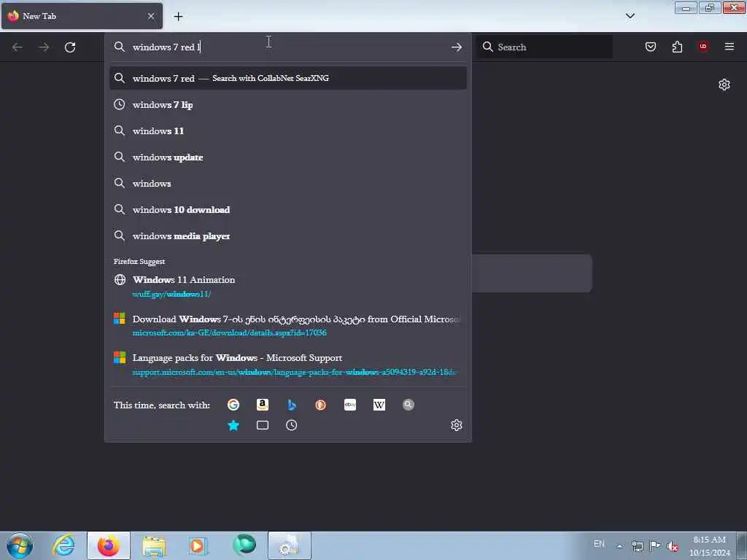Choose 'windows media player' suggestion
The width and height of the screenshot is (747, 560).
288,236
